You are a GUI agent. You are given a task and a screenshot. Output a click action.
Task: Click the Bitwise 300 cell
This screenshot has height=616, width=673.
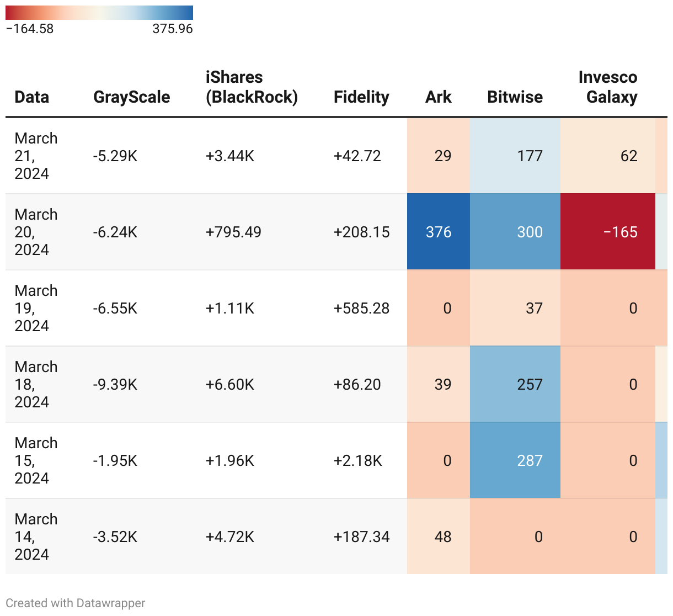[x=515, y=232]
